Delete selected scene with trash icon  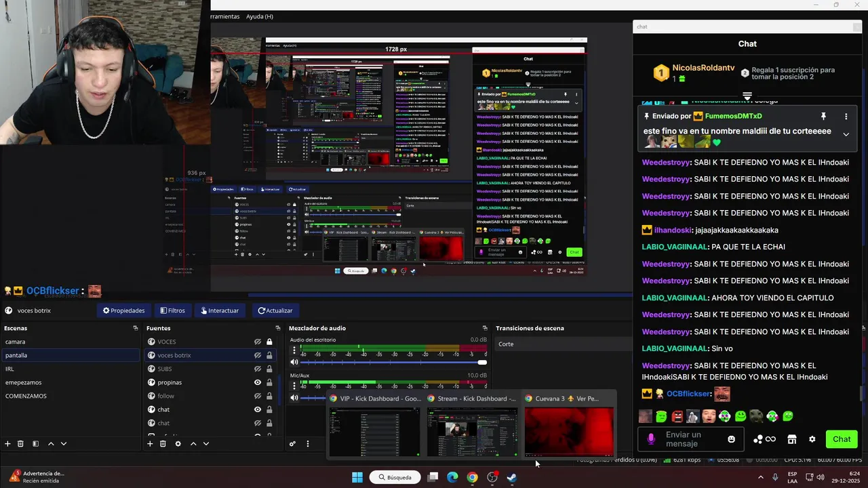(20, 444)
